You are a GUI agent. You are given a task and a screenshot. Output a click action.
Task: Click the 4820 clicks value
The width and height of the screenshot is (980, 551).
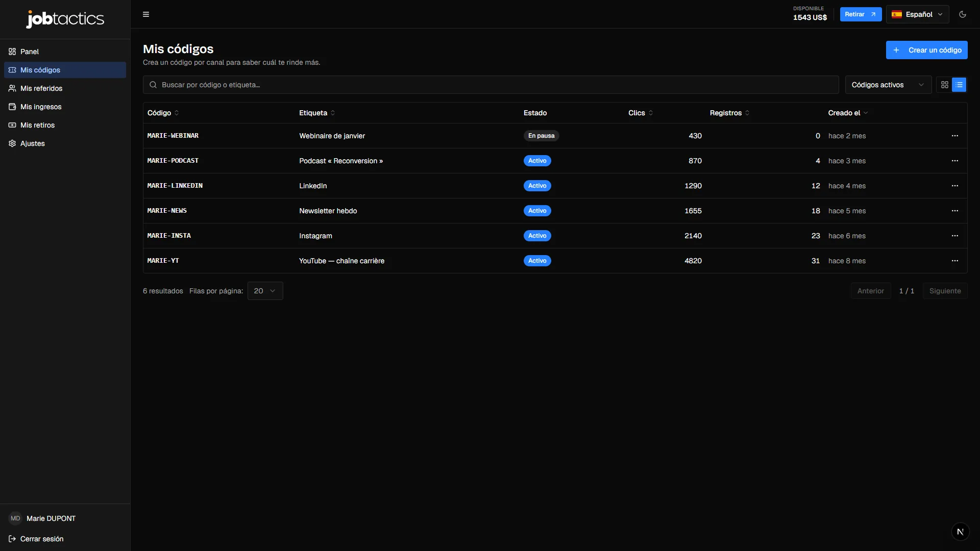[x=693, y=261]
